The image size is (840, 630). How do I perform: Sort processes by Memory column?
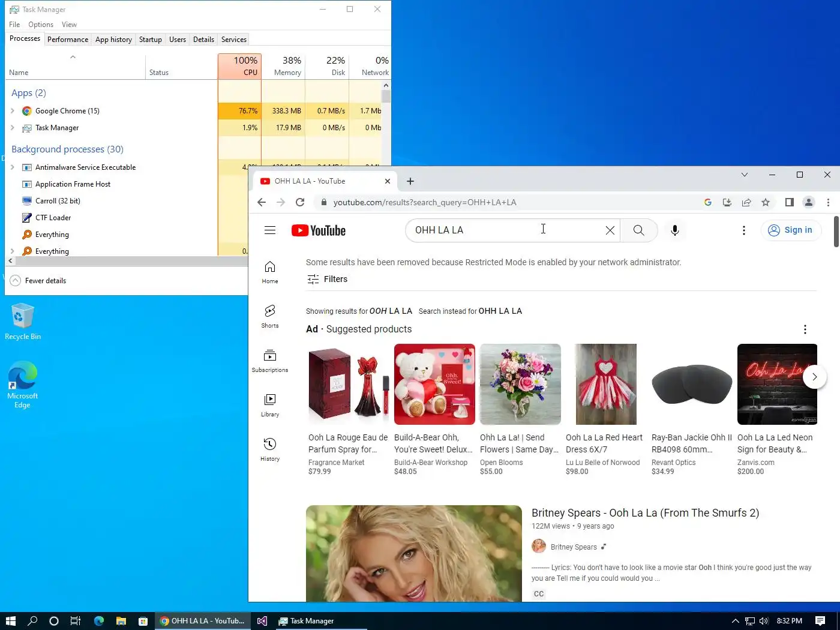[x=283, y=66]
